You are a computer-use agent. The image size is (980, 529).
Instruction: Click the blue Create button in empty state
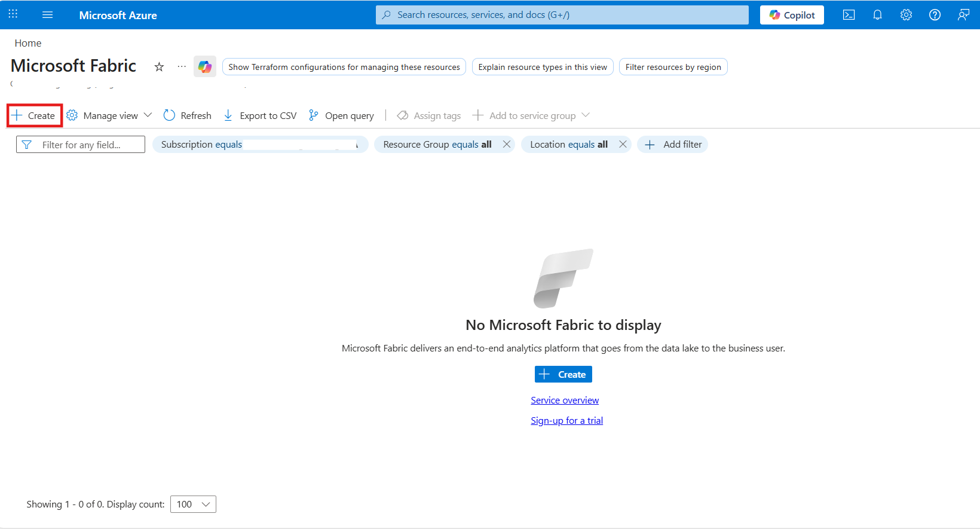pyautogui.click(x=563, y=374)
